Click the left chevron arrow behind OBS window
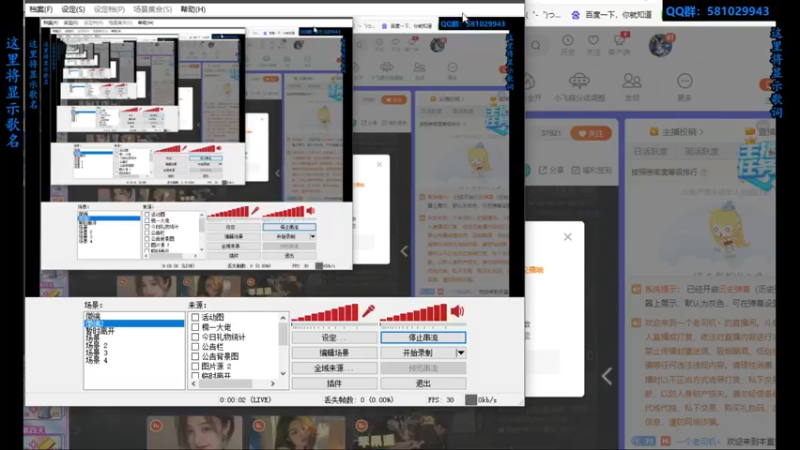800x450 pixels. point(606,377)
